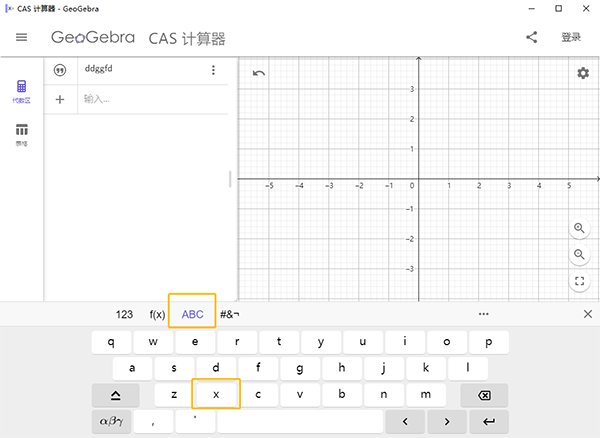Tap the t key
Viewport: 600px width, 438px height.
pos(279,342)
